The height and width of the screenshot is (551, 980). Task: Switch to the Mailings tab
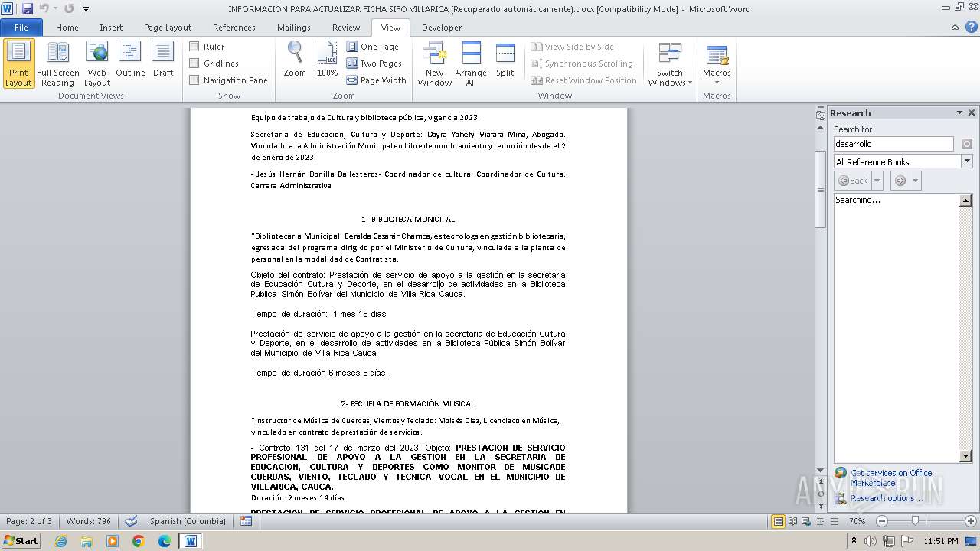point(294,28)
